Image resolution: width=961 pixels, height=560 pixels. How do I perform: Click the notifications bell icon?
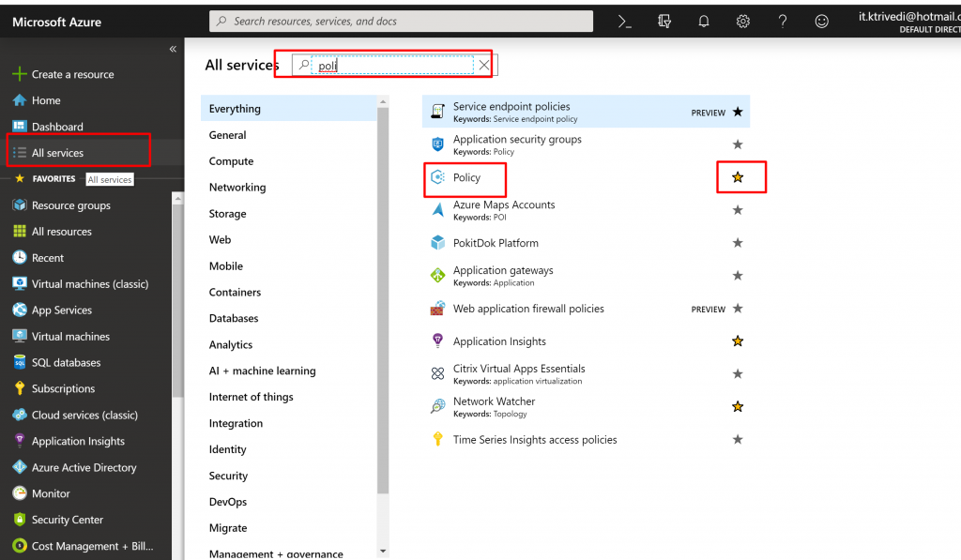(x=704, y=22)
